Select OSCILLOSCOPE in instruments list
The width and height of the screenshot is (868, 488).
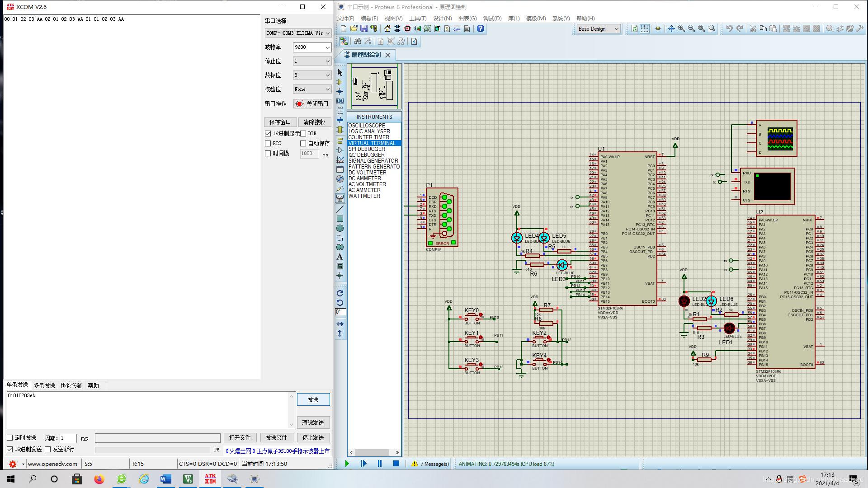click(x=367, y=126)
